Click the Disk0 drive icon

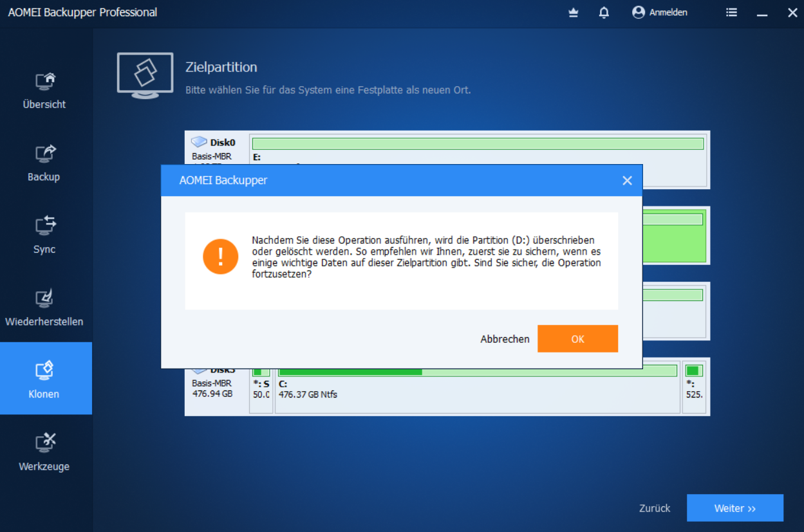pyautogui.click(x=199, y=142)
